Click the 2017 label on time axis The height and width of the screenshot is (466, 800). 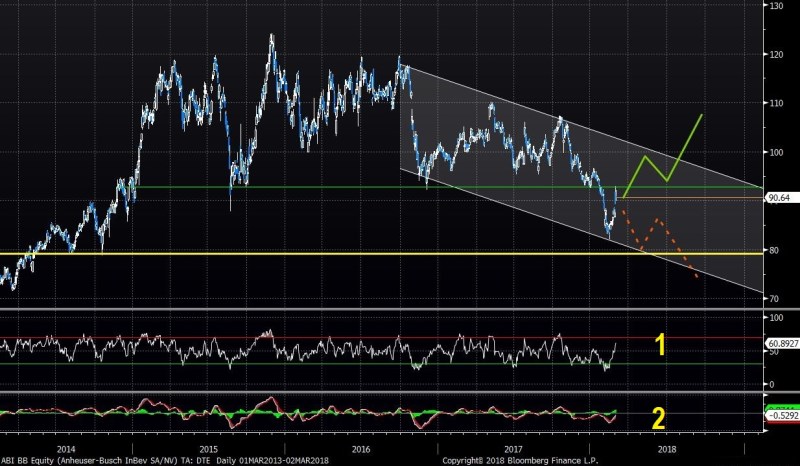pos(516,449)
